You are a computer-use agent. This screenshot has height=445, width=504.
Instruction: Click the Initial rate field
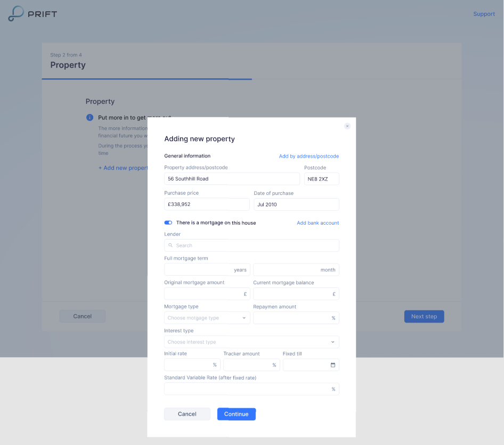pos(192,365)
